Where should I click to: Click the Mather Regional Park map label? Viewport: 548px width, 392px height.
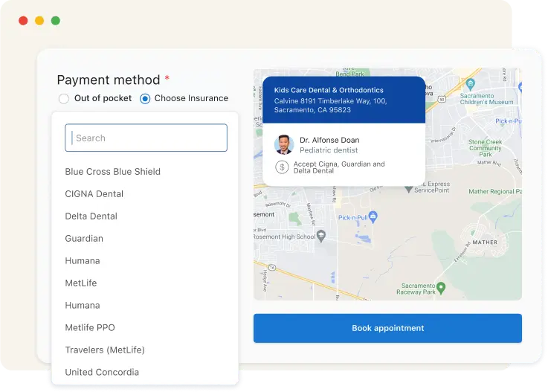click(x=495, y=192)
